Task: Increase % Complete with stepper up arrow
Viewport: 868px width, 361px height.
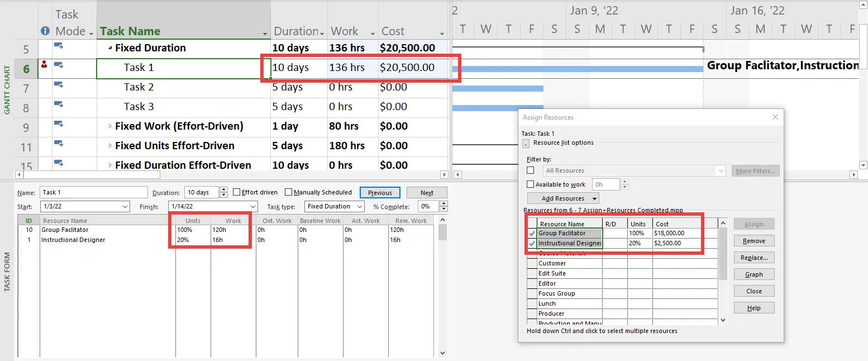Action: pos(443,203)
